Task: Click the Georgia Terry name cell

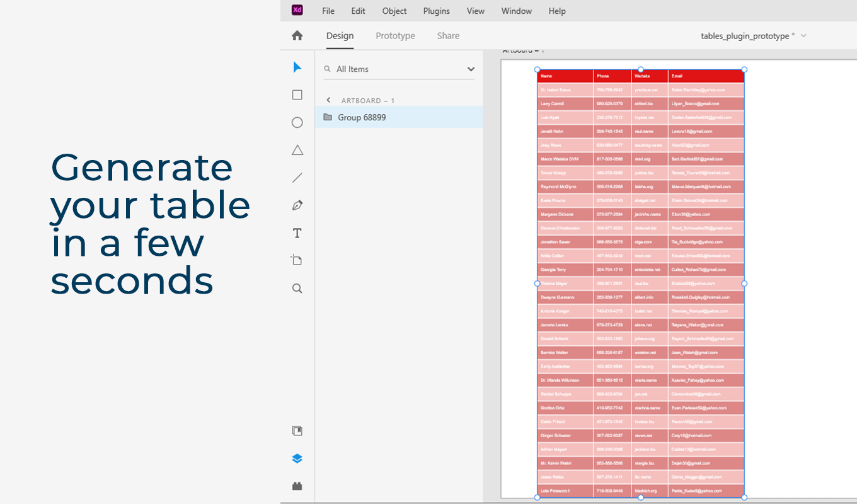Action: (565, 270)
